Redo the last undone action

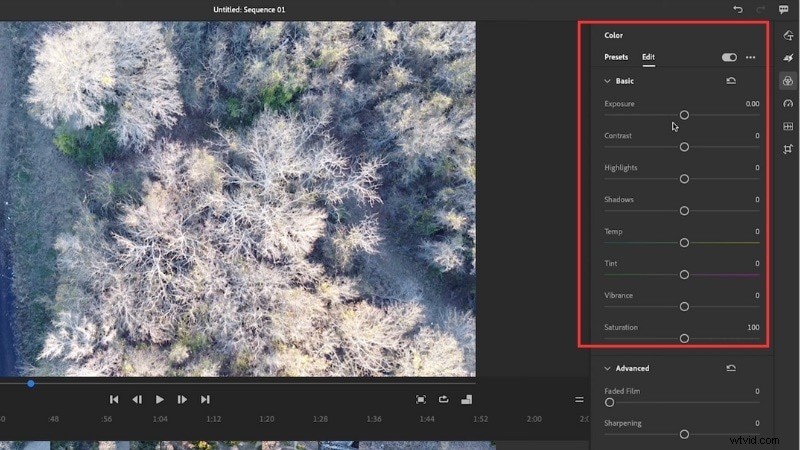(761, 9)
